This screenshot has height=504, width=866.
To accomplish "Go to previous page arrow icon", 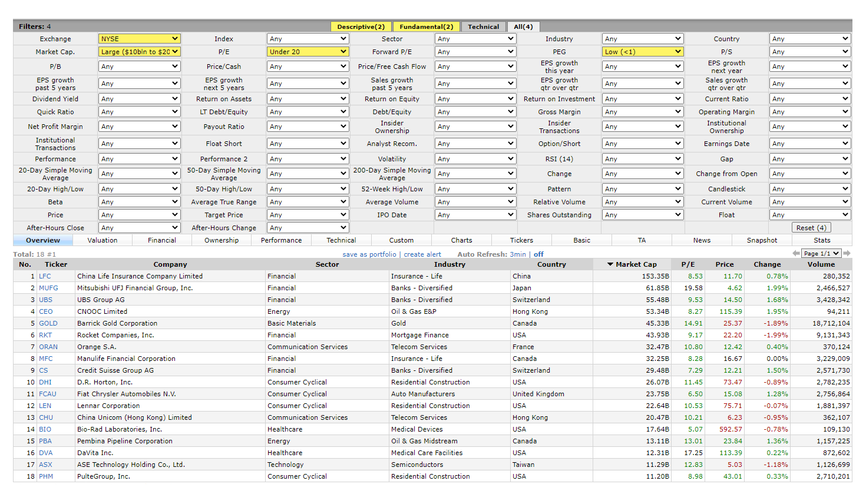I will tap(796, 253).
